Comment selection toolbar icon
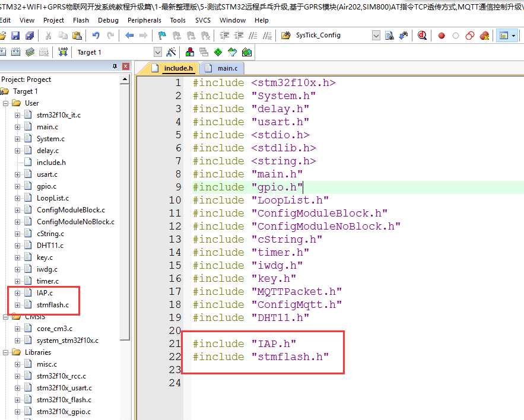Image resolution: width=524 pixels, height=420 pixels. (x=253, y=36)
